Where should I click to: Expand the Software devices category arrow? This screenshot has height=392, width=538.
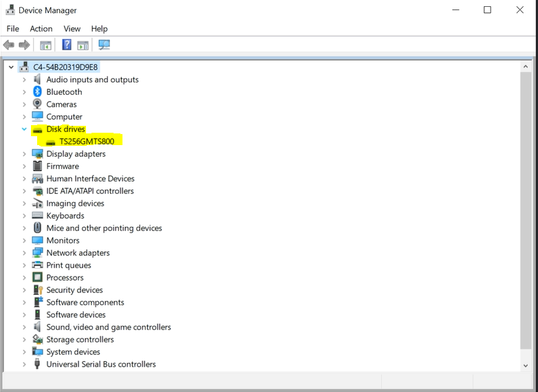24,315
